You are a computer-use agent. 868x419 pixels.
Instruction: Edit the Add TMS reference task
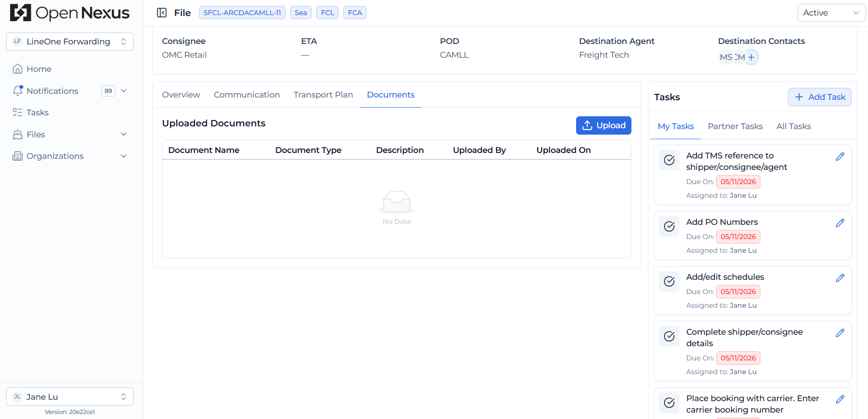840,157
